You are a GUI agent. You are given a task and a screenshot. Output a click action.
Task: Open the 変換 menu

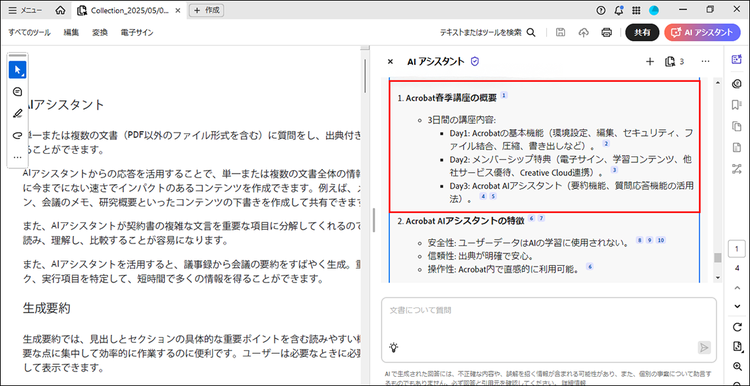(100, 33)
